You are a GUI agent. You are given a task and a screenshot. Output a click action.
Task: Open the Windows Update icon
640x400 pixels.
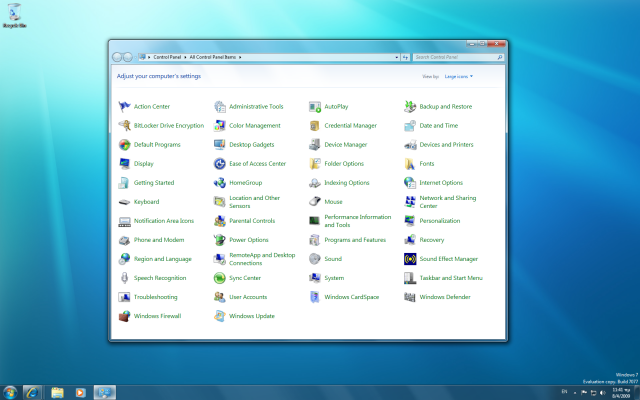[220, 316]
